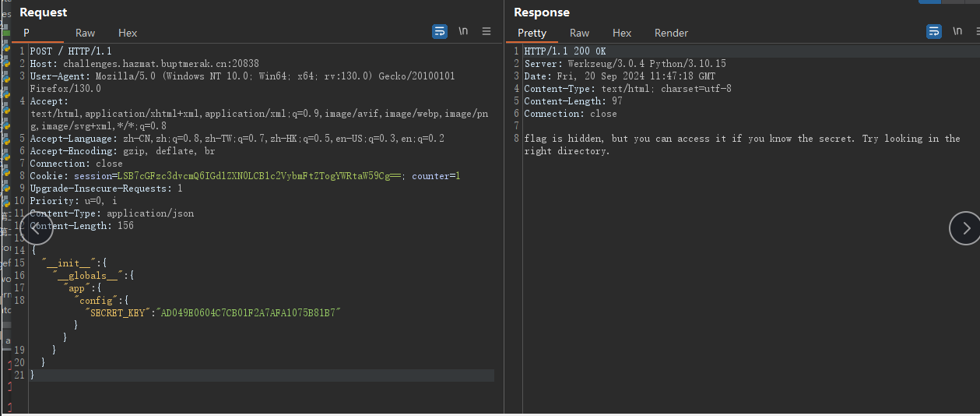This screenshot has height=416, width=980.
Task: Open Request panel hamburger options menu
Action: 486,32
